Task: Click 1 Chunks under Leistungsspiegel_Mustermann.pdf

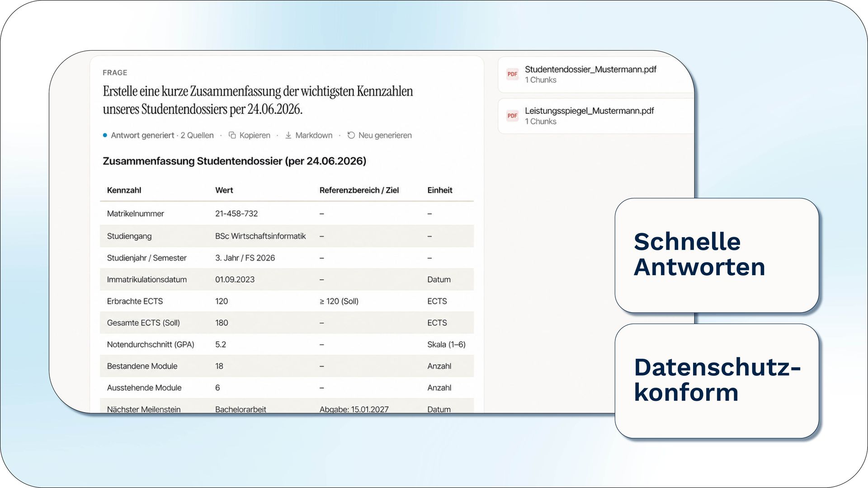Action: (x=540, y=122)
